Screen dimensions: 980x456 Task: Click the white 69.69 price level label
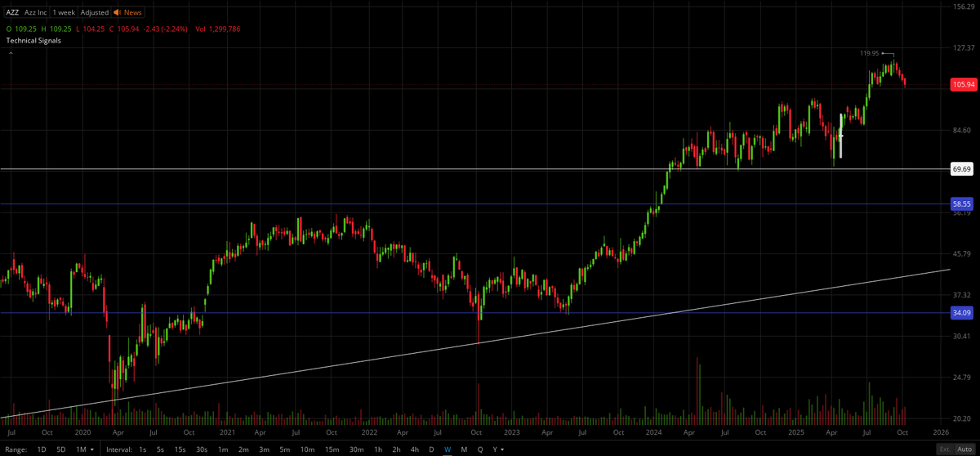[x=964, y=169]
